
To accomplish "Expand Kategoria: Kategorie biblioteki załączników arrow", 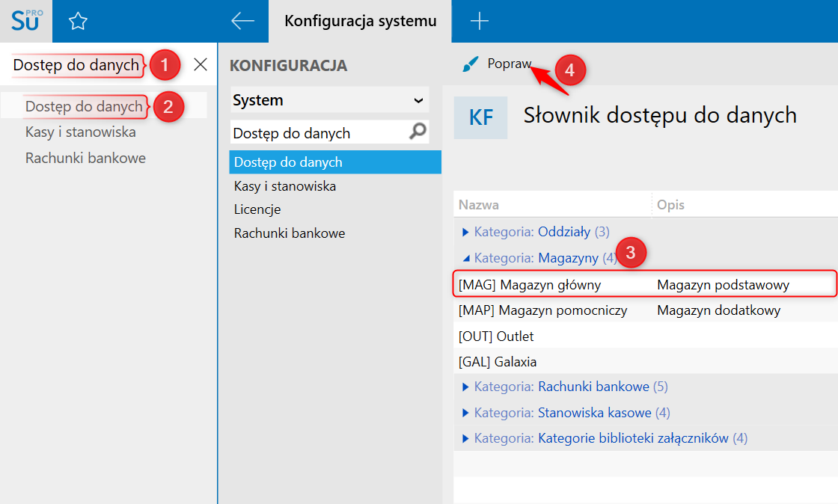I will click(x=465, y=438).
